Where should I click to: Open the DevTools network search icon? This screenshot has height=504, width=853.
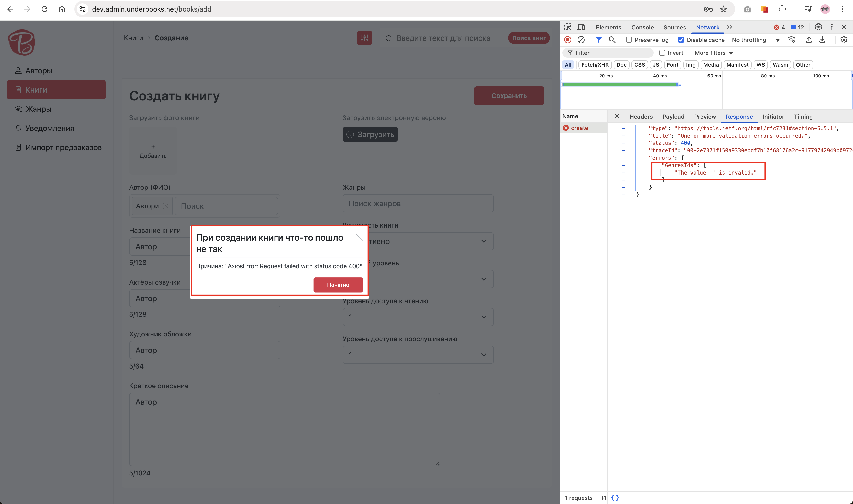612,40
